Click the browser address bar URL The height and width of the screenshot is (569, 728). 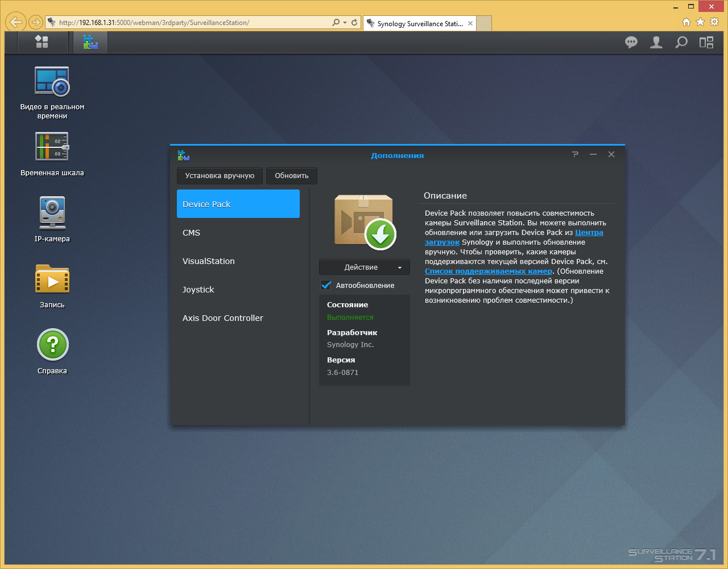tap(154, 23)
